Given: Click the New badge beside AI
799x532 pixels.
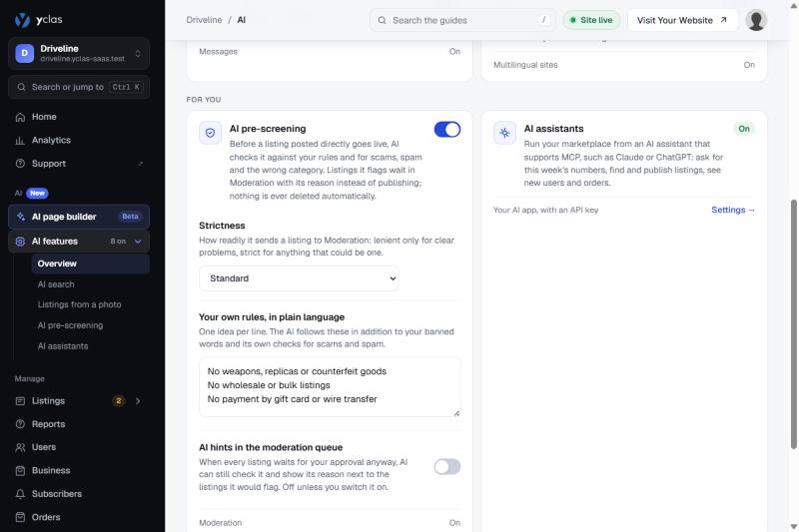Looking at the screenshot, I should pos(37,193).
